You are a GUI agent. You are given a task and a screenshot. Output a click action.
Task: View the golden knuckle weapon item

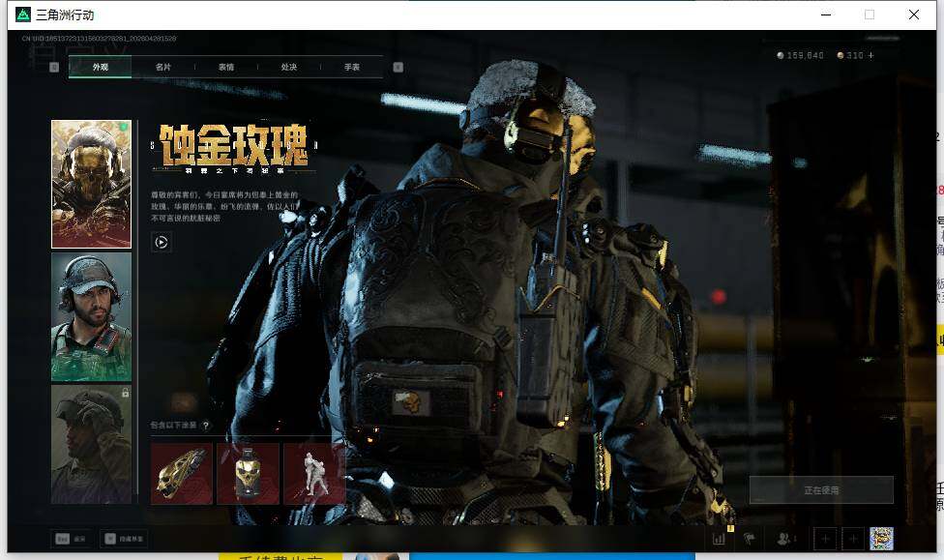click(181, 473)
